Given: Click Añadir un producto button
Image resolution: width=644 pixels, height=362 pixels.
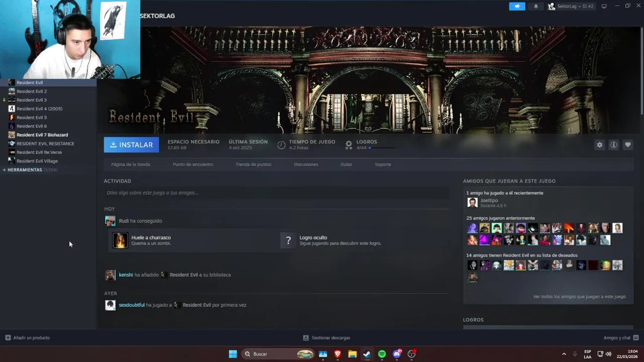Looking at the screenshot, I should 28,338.
